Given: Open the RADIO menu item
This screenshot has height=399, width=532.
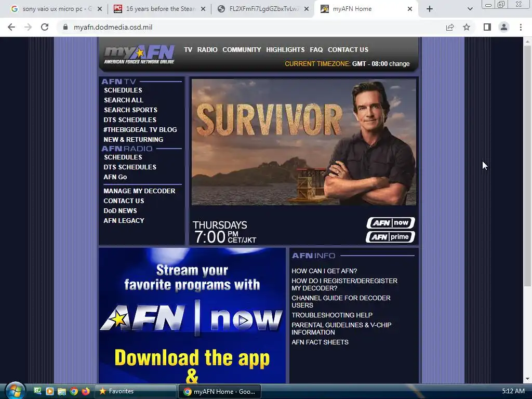Looking at the screenshot, I should coord(207,49).
